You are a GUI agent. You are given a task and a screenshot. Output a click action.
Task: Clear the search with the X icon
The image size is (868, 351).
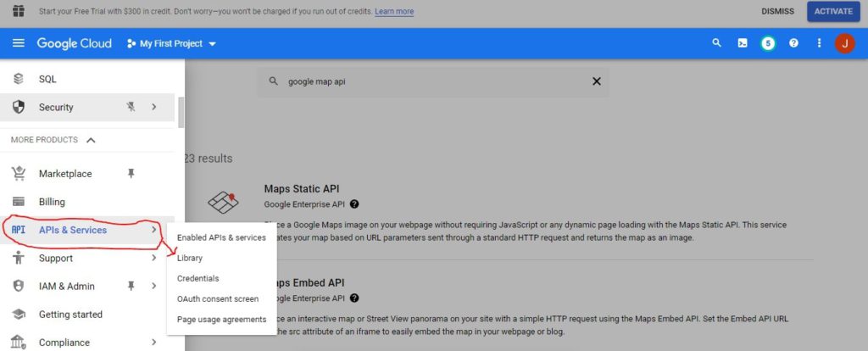[x=596, y=81]
